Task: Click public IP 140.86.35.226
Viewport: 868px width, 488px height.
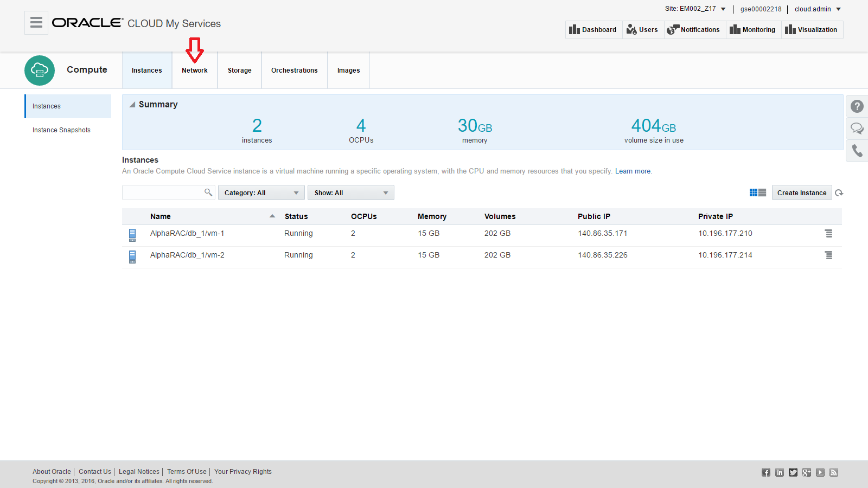Action: [x=603, y=255]
